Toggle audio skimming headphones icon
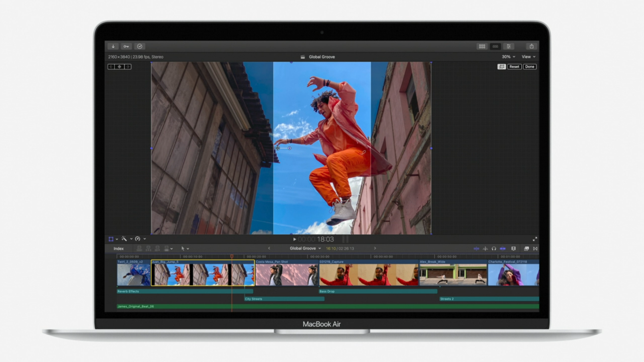644x362 pixels. click(494, 248)
